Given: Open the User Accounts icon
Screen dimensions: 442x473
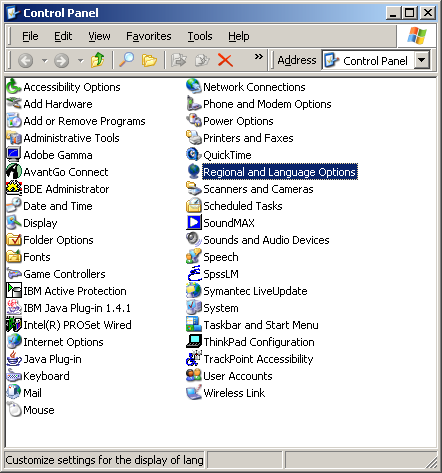Looking at the screenshot, I should [x=194, y=376].
